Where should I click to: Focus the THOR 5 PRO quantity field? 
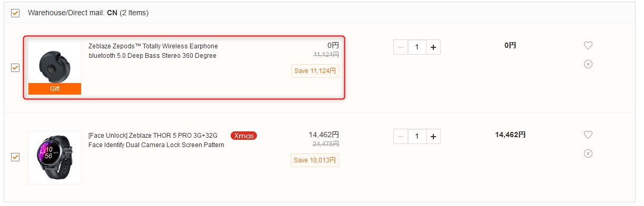[x=417, y=137]
